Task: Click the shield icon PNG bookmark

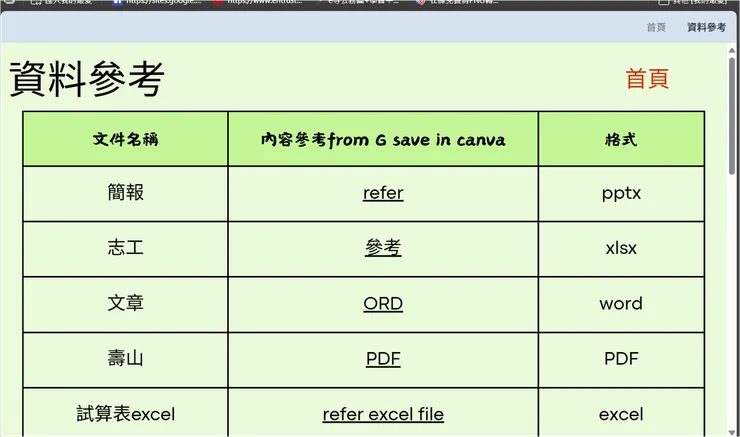Action: point(421,3)
